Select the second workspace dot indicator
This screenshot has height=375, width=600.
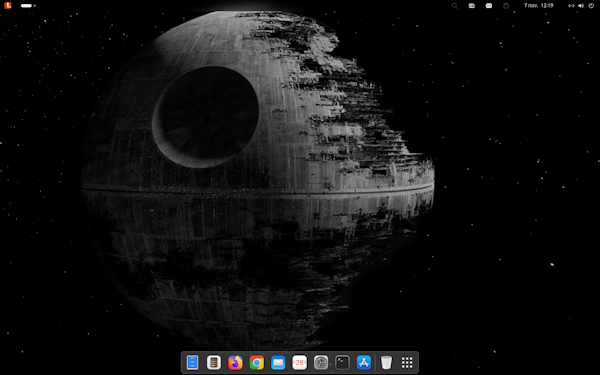point(35,6)
